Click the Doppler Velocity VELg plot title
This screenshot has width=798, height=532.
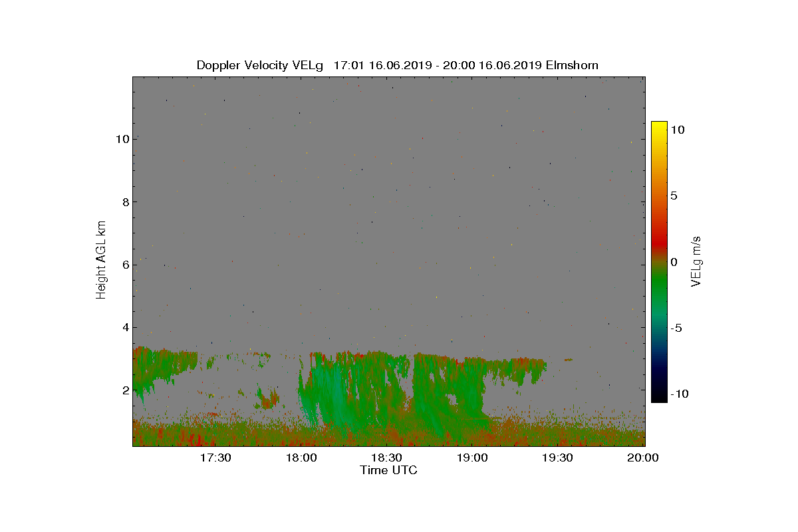pyautogui.click(x=397, y=65)
